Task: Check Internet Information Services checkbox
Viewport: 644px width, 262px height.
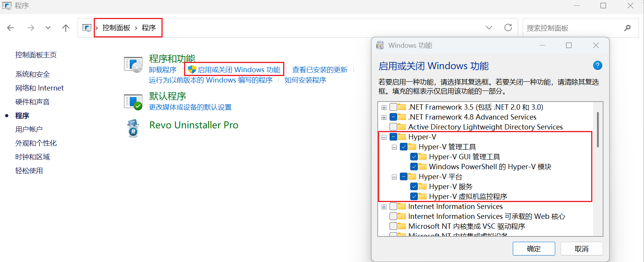Action: coord(393,207)
